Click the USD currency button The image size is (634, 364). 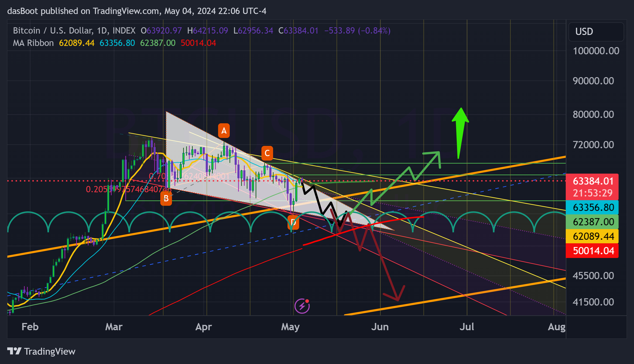(596, 31)
